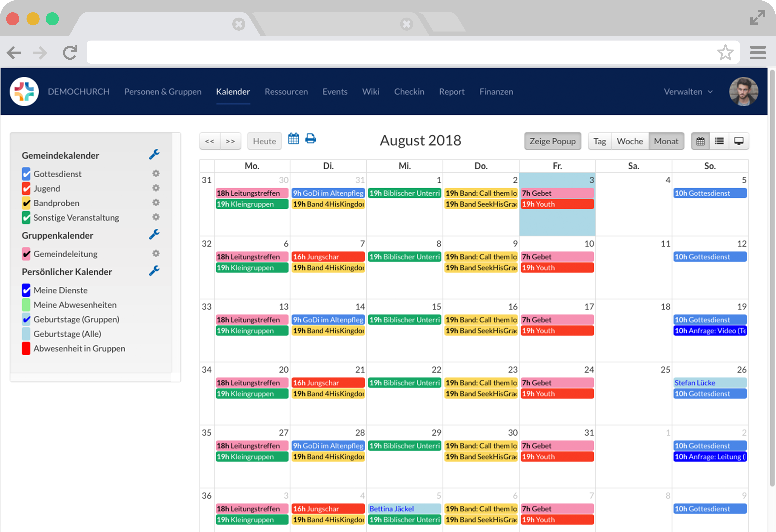Switch to Tag view
776x532 pixels.
pyautogui.click(x=600, y=141)
